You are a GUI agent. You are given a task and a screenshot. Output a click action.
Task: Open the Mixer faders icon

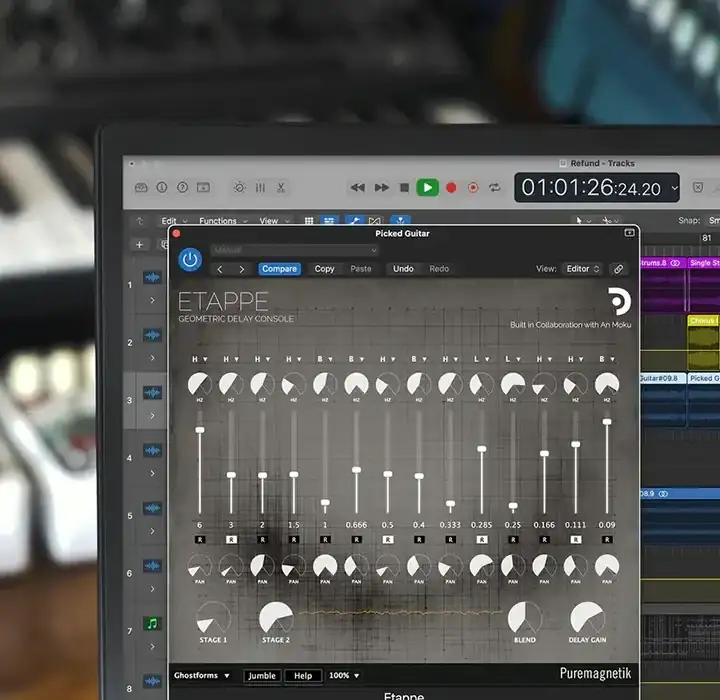[x=260, y=187]
